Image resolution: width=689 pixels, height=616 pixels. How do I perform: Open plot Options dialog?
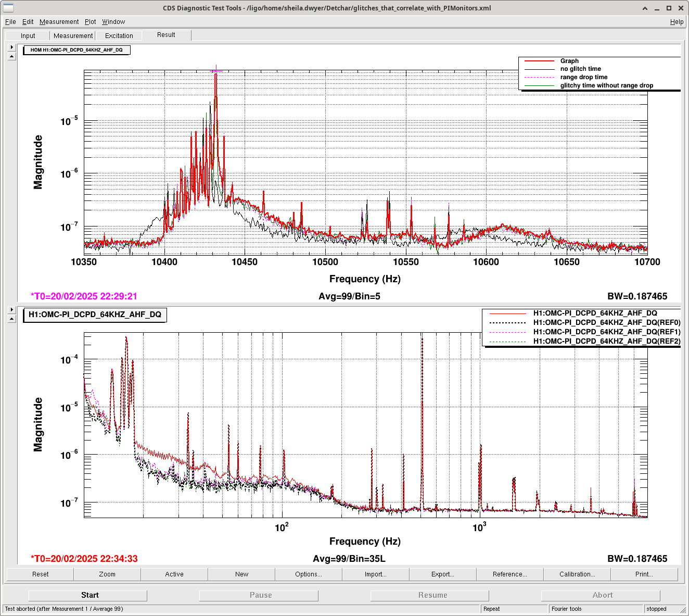[x=309, y=574]
